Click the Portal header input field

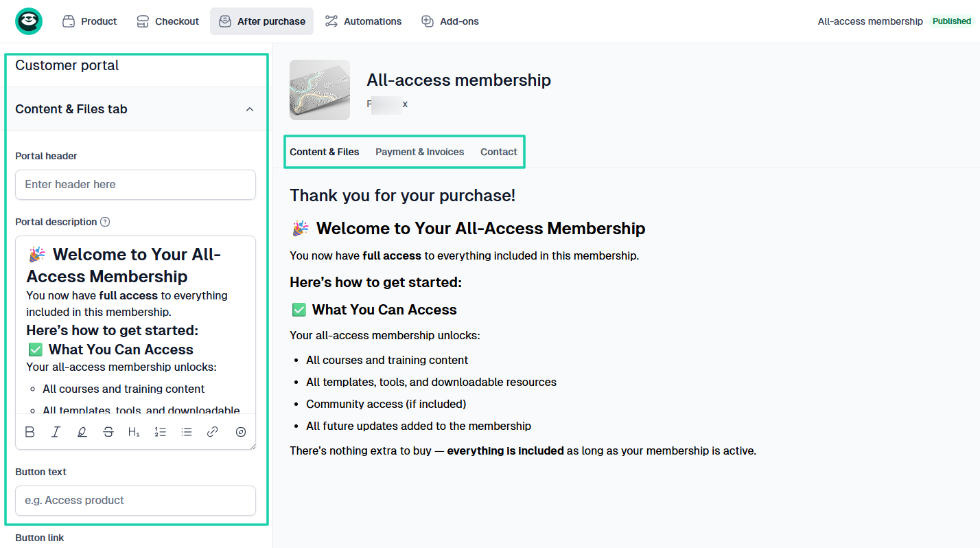(135, 185)
